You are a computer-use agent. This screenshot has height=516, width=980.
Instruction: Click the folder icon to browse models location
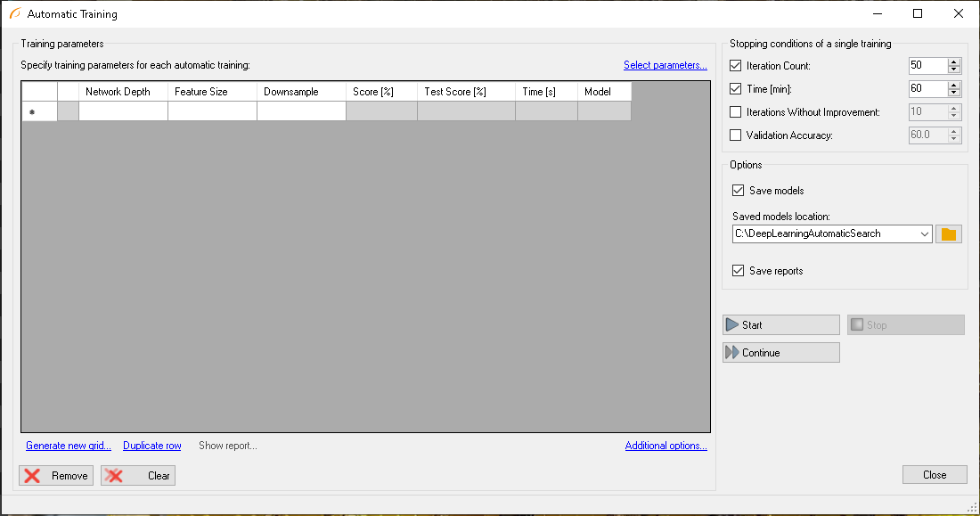click(948, 233)
